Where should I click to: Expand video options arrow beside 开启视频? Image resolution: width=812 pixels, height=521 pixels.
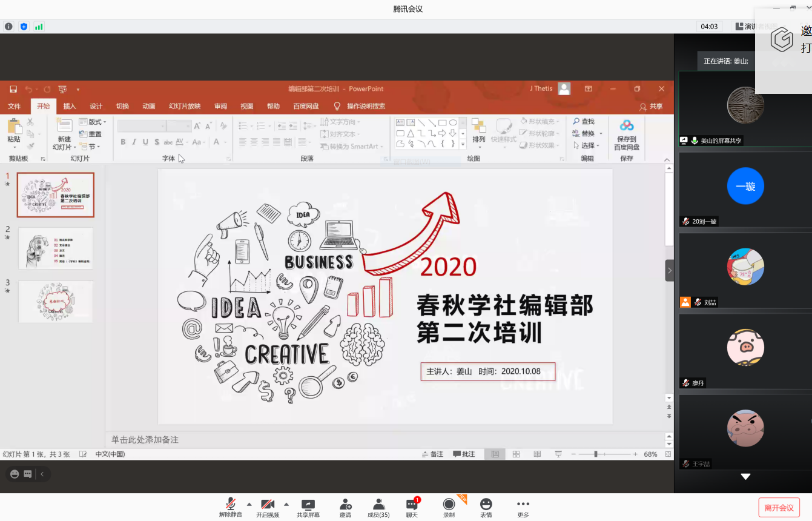pyautogui.click(x=286, y=503)
